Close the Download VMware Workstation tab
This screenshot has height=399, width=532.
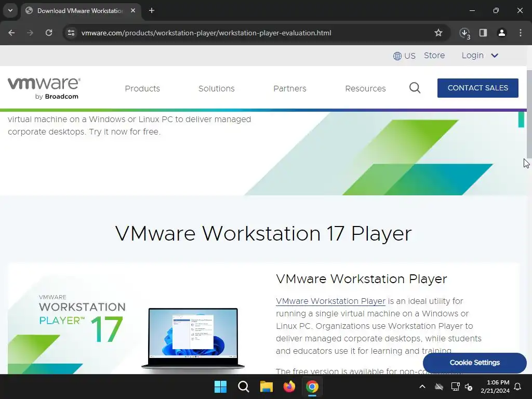133,10
